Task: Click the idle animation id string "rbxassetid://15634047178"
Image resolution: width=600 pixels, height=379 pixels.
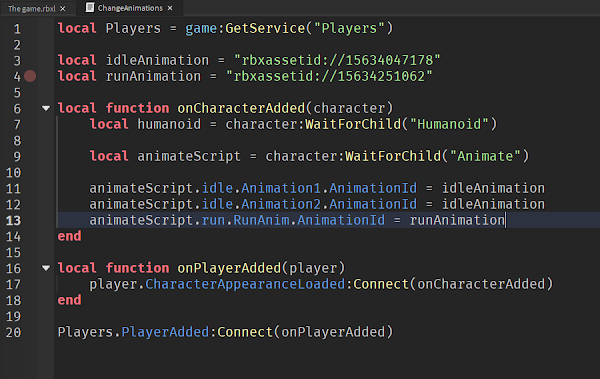Action: point(337,60)
